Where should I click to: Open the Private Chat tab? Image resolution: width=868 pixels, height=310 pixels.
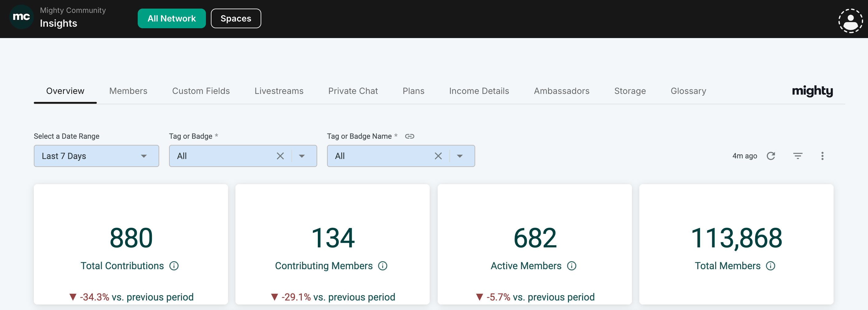point(353,91)
